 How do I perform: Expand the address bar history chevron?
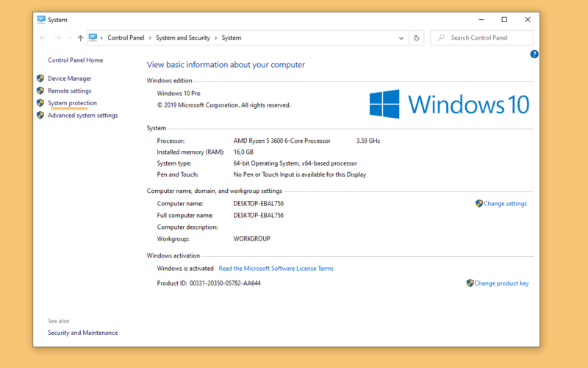point(401,38)
